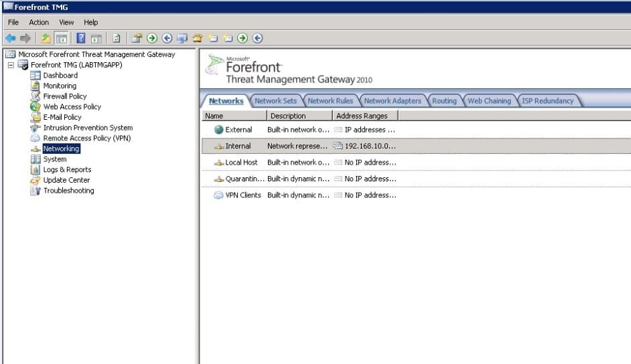
Task: Switch to the Web Chaining tab
Action: 489,101
